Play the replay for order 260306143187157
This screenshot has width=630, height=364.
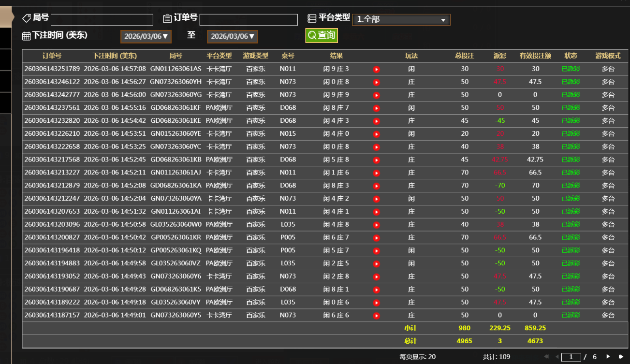(x=377, y=316)
